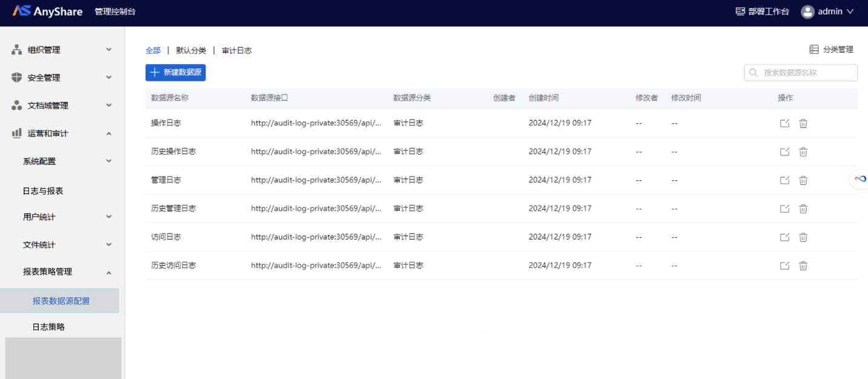This screenshot has height=379, width=868.
Task: Delete the 历史操作日志 data source
Action: 803,152
